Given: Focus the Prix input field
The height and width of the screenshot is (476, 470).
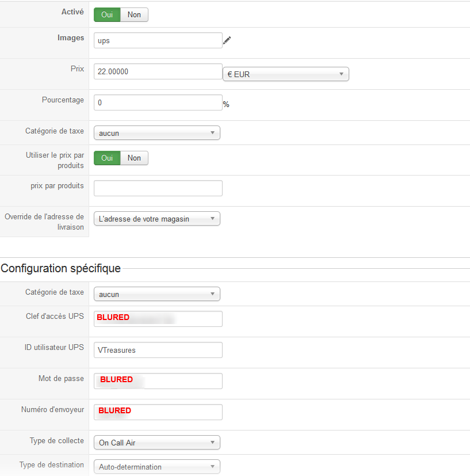Looking at the screenshot, I should pos(158,71).
